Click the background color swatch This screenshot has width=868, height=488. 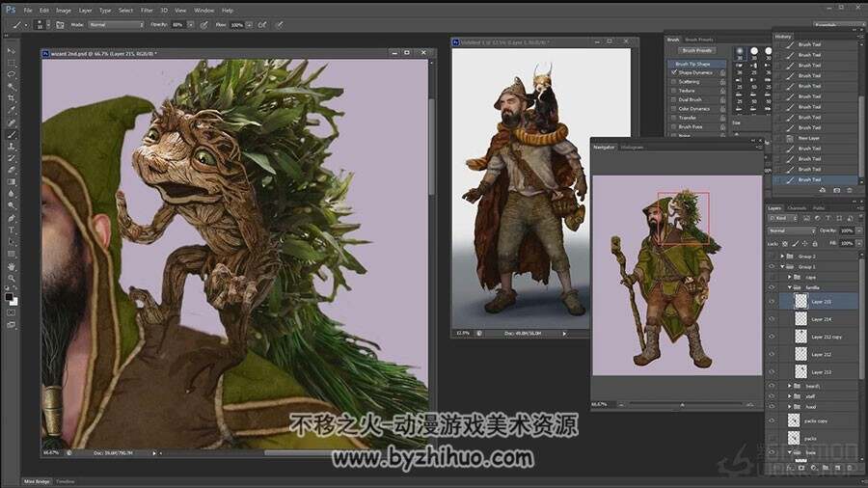[14, 302]
